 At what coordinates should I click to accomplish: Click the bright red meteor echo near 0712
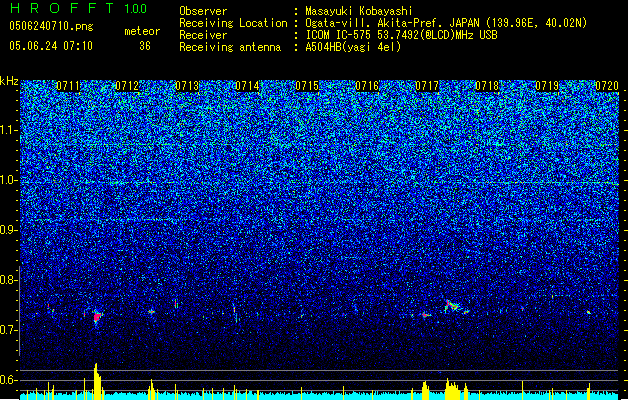coord(97,317)
